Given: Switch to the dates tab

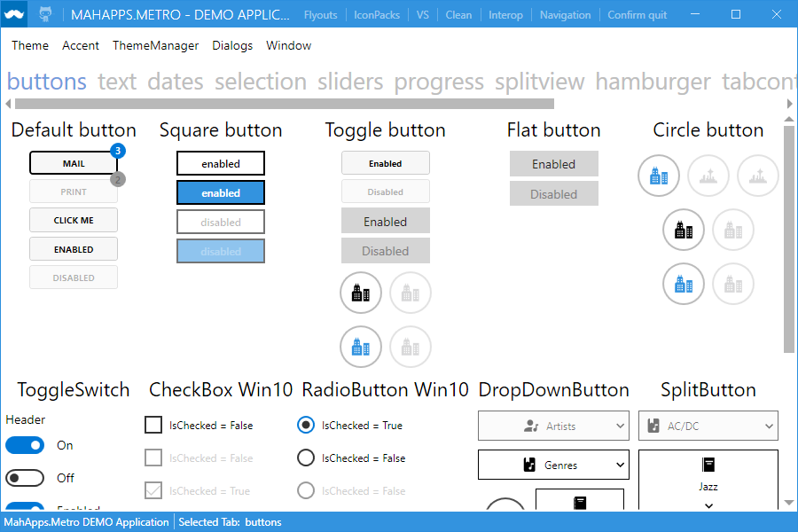Looking at the screenshot, I should [x=175, y=82].
